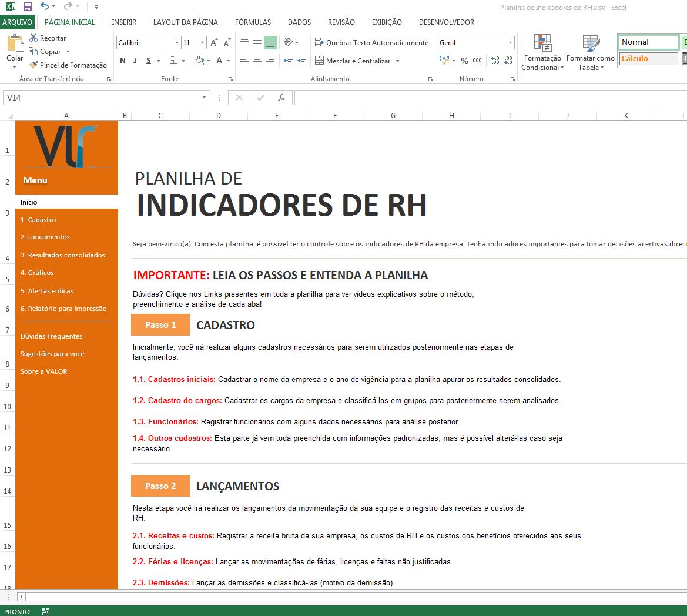
Task: Copy selection using Copiar
Action: pos(45,52)
